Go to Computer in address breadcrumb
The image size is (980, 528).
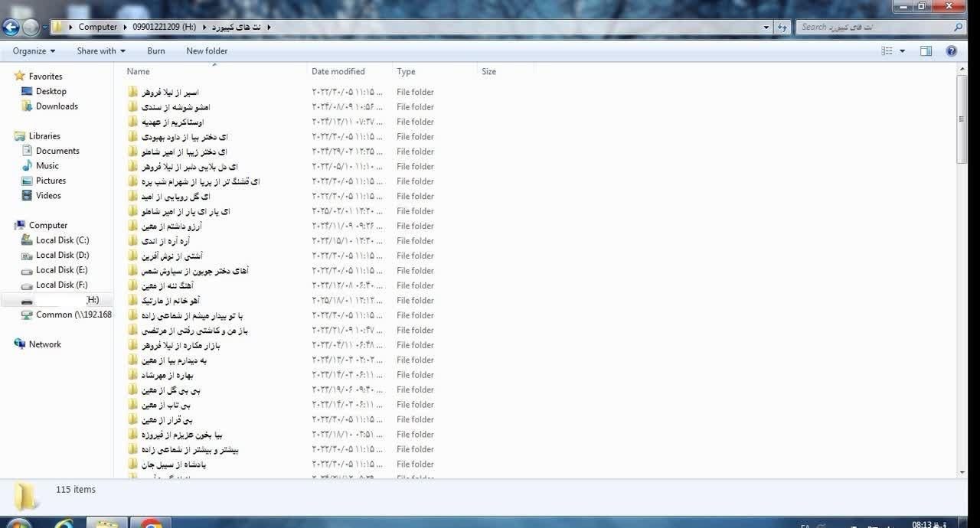98,27
